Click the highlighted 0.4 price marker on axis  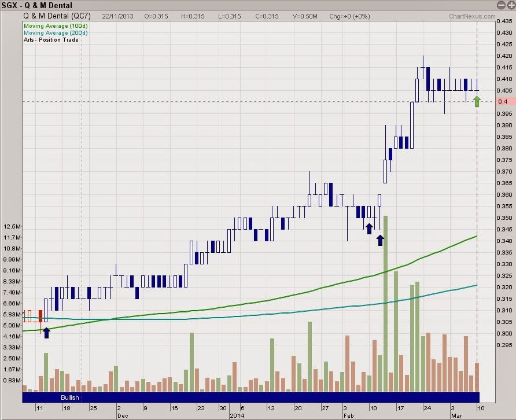point(506,101)
